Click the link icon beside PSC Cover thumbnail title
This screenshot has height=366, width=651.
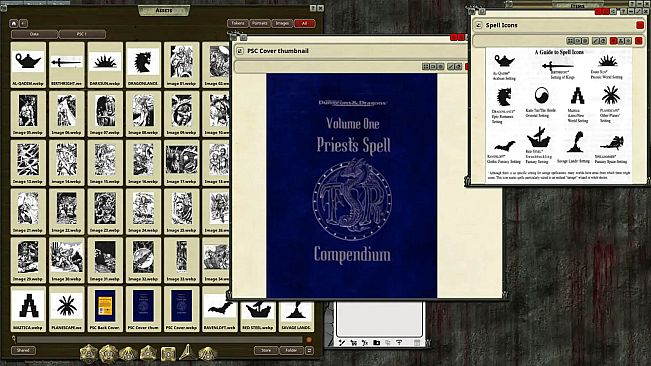pyautogui.click(x=240, y=51)
